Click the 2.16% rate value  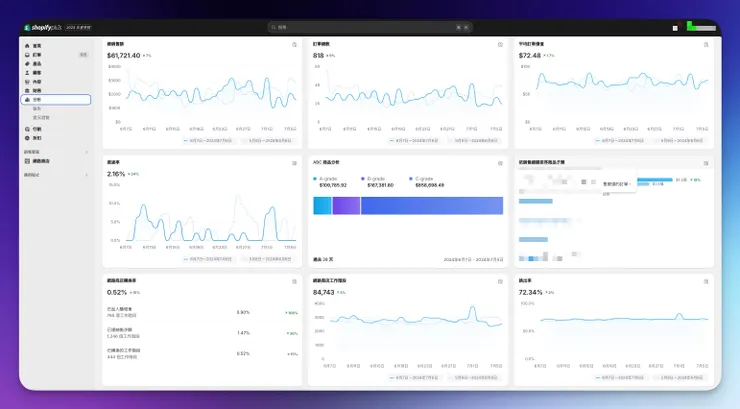click(116, 174)
